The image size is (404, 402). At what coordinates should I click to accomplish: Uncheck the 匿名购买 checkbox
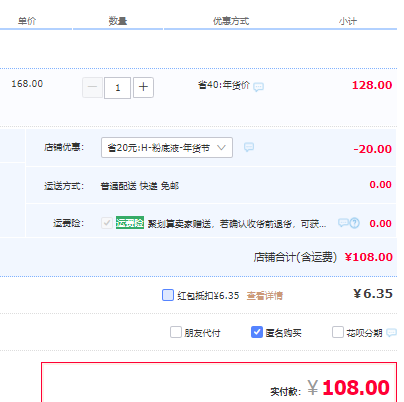tap(257, 332)
